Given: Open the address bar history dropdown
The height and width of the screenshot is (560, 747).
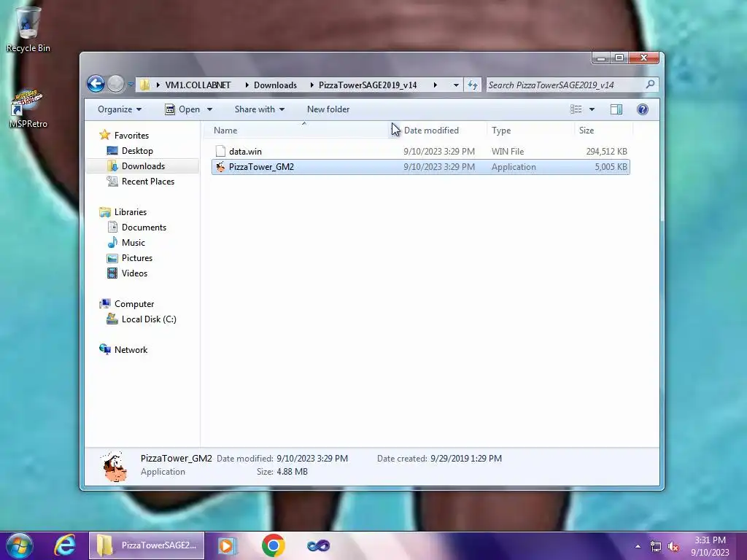Looking at the screenshot, I should [456, 85].
